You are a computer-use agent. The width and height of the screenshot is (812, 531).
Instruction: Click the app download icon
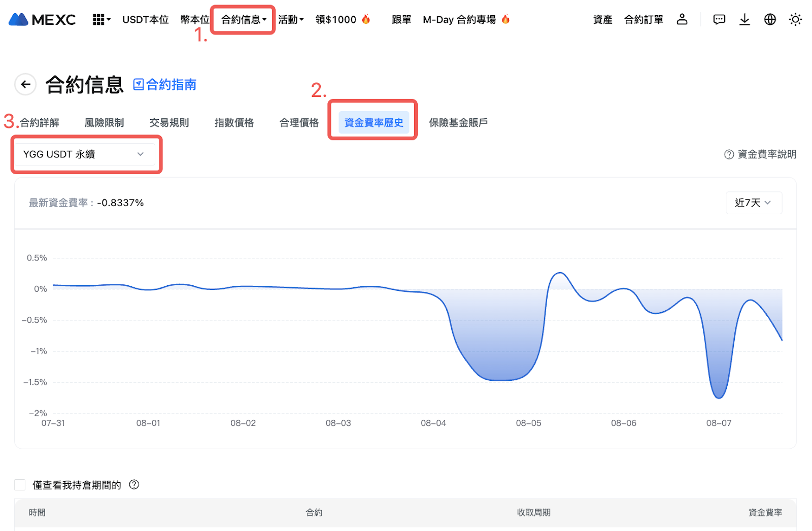pos(745,19)
